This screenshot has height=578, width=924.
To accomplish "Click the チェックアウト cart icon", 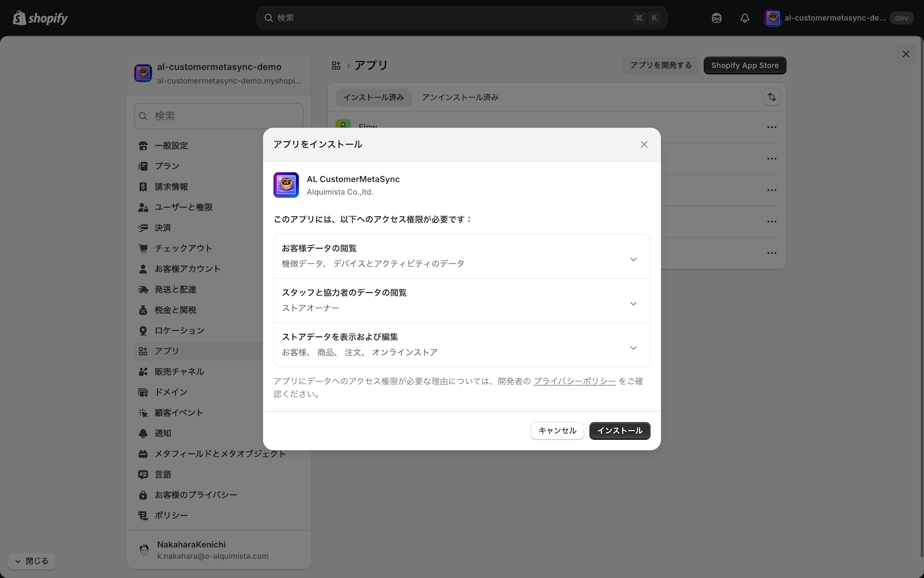I will (x=143, y=249).
